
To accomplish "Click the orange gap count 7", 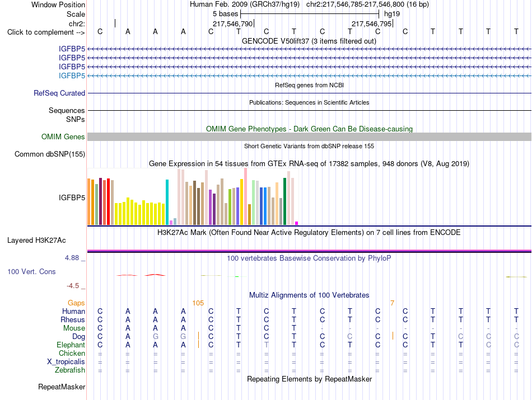I will pos(392,303).
